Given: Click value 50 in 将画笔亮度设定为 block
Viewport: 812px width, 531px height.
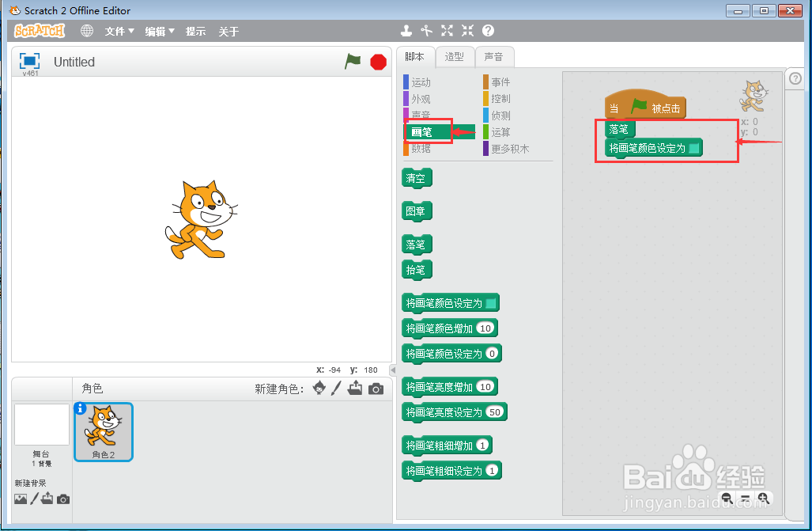Looking at the screenshot, I should tap(495, 412).
